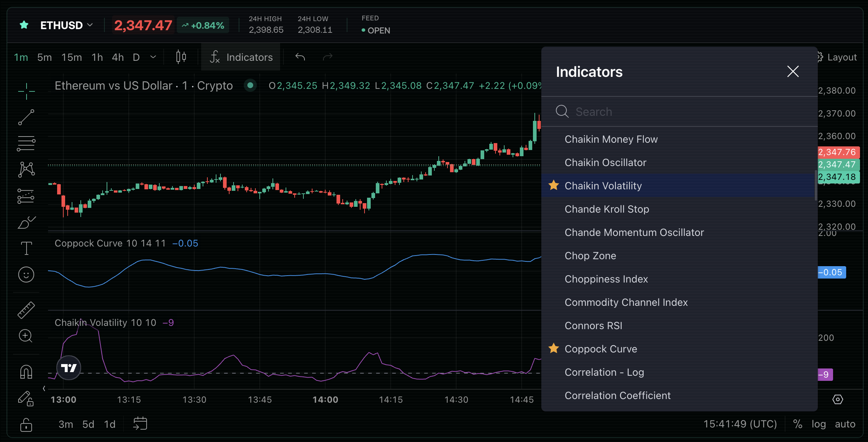The height and width of the screenshot is (442, 868).
Task: Add Correlation Coefficient indicator
Action: (x=680, y=395)
